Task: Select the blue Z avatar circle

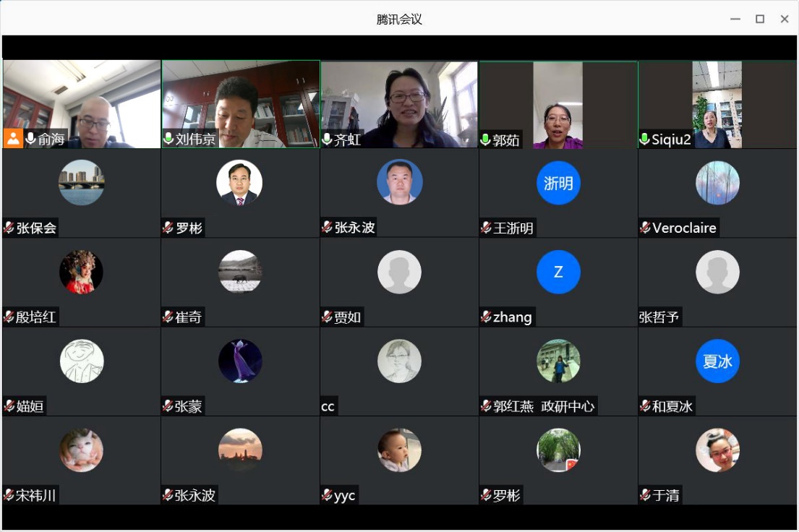Action: [558, 273]
